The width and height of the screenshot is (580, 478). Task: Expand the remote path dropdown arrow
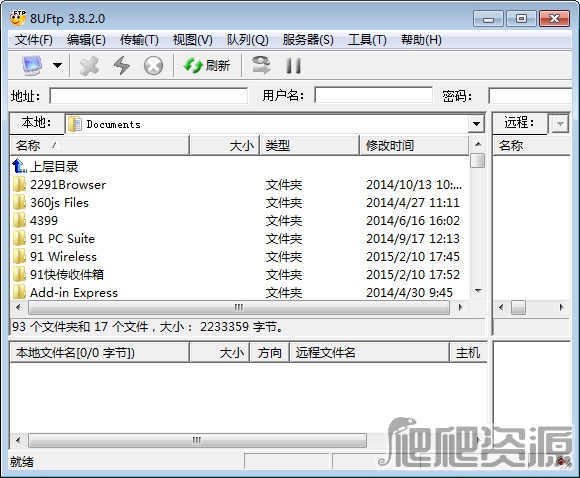pyautogui.click(x=560, y=124)
